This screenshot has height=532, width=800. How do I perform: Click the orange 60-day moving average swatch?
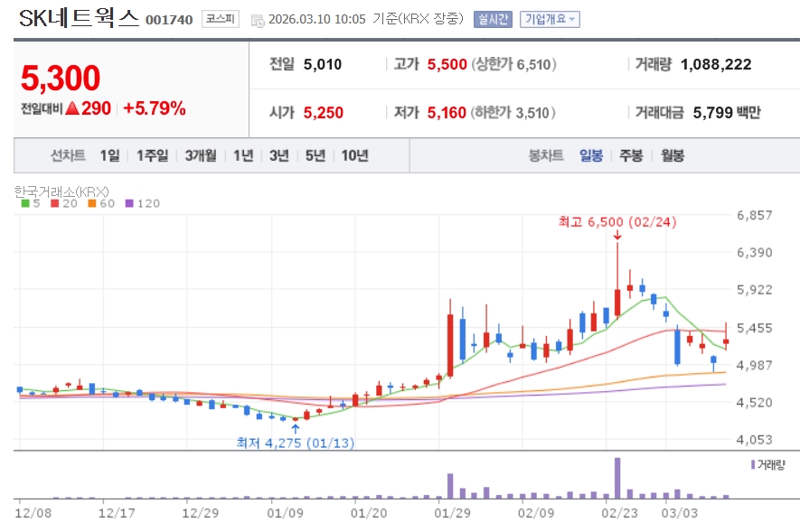coord(92,203)
